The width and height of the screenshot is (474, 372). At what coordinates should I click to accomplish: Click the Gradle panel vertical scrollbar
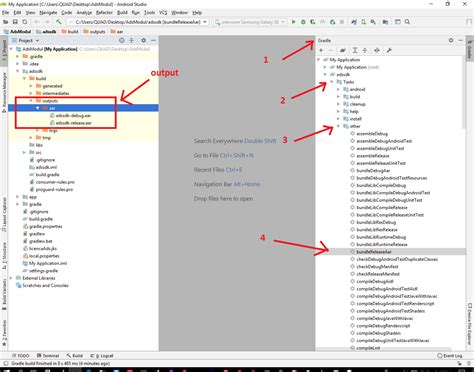464,92
